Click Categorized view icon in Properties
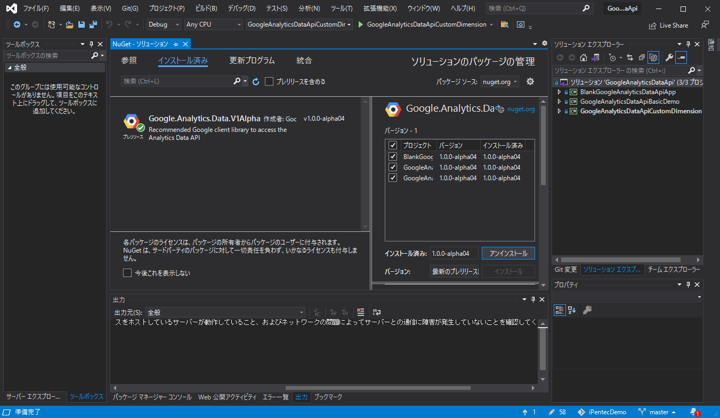The height and width of the screenshot is (418, 720). point(559,310)
